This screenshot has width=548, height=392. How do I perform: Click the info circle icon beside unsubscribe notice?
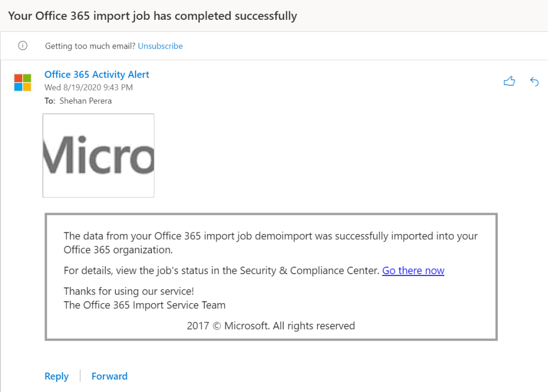tap(22, 46)
